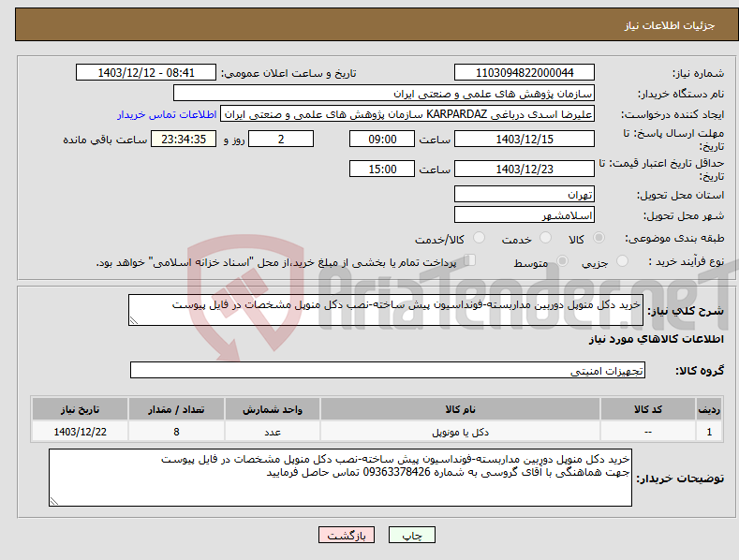Viewport: 739px width, 560px height.
Task: Select the متوسط purchase type radio
Action: 562,260
